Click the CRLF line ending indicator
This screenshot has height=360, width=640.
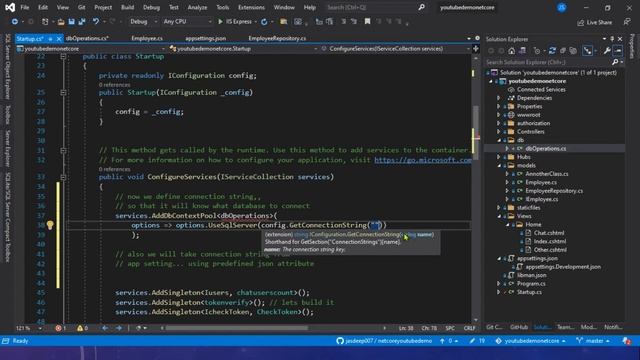(x=469, y=328)
